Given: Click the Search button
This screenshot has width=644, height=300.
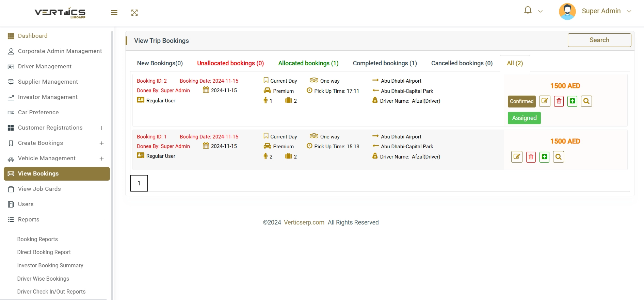Looking at the screenshot, I should (x=599, y=40).
